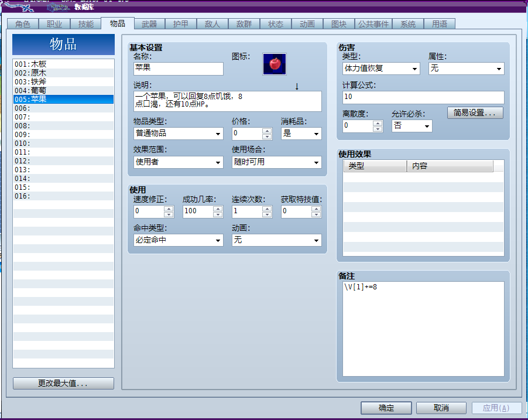This screenshot has height=420, width=528.
Task: Click the 取消 button
Action: (441, 408)
